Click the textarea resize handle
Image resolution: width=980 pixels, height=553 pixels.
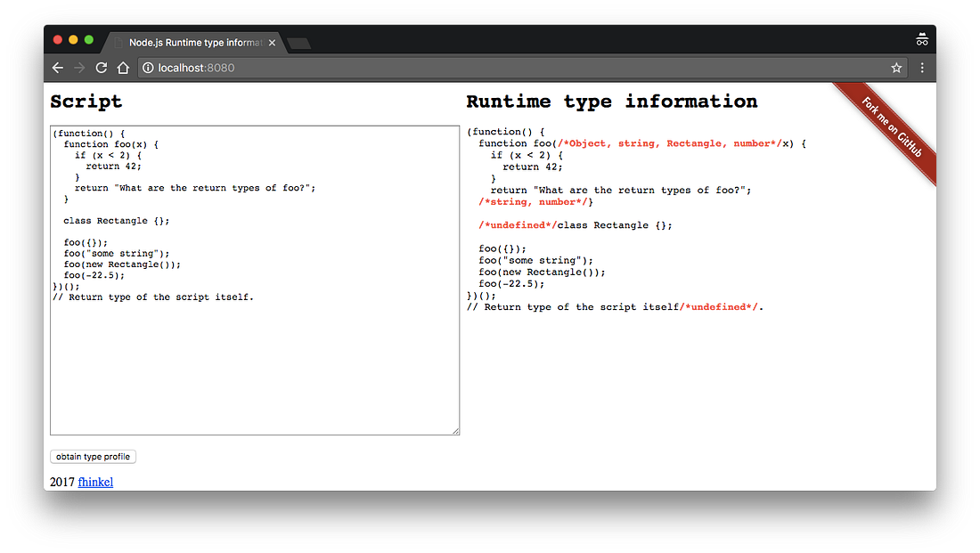(x=456, y=432)
